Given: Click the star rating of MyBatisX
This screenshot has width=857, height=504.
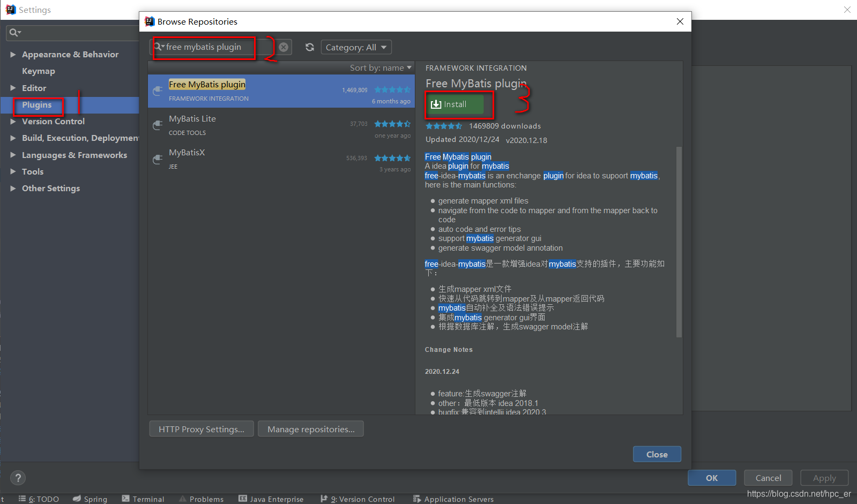Looking at the screenshot, I should point(392,158).
